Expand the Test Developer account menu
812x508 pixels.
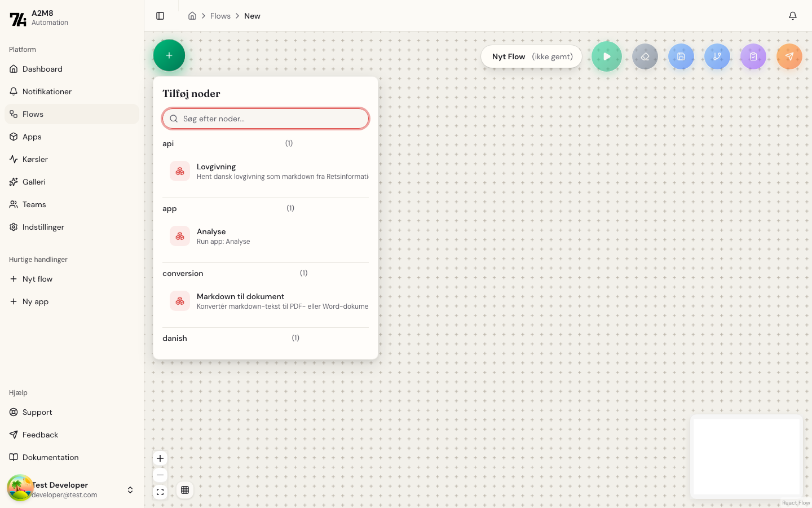pos(130,490)
